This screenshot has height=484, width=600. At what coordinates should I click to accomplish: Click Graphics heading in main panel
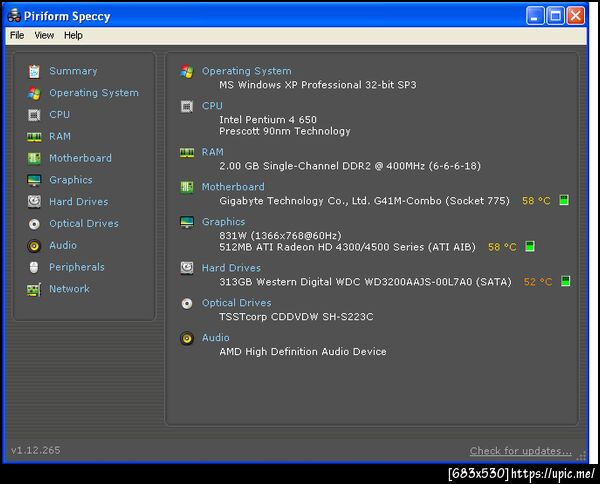click(223, 222)
